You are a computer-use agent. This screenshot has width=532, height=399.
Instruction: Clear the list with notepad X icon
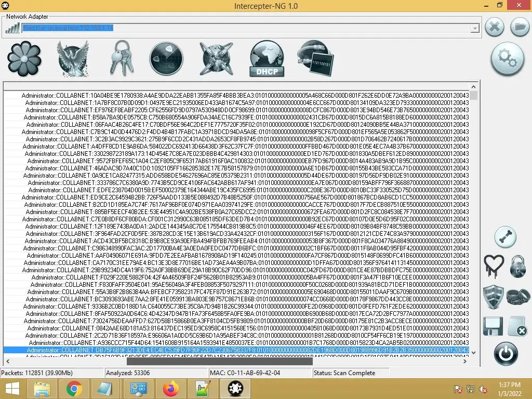tap(518, 326)
